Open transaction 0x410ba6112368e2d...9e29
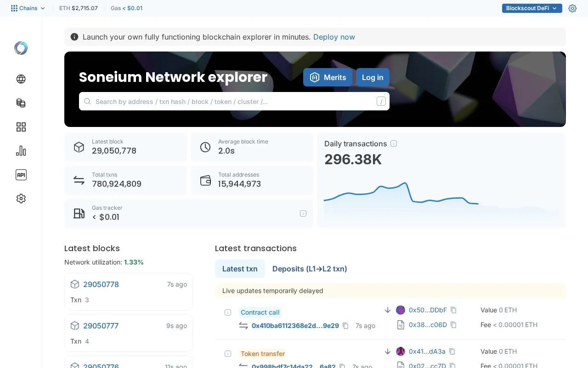 point(295,326)
